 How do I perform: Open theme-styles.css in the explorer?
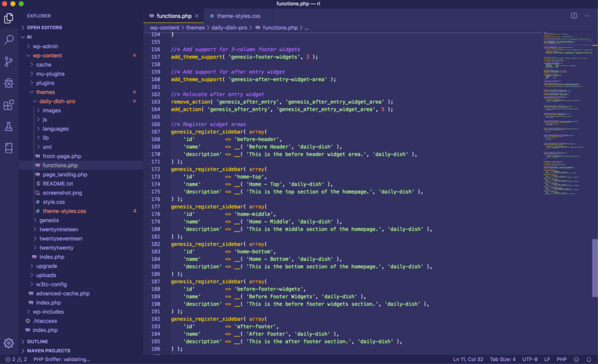pyautogui.click(x=64, y=211)
